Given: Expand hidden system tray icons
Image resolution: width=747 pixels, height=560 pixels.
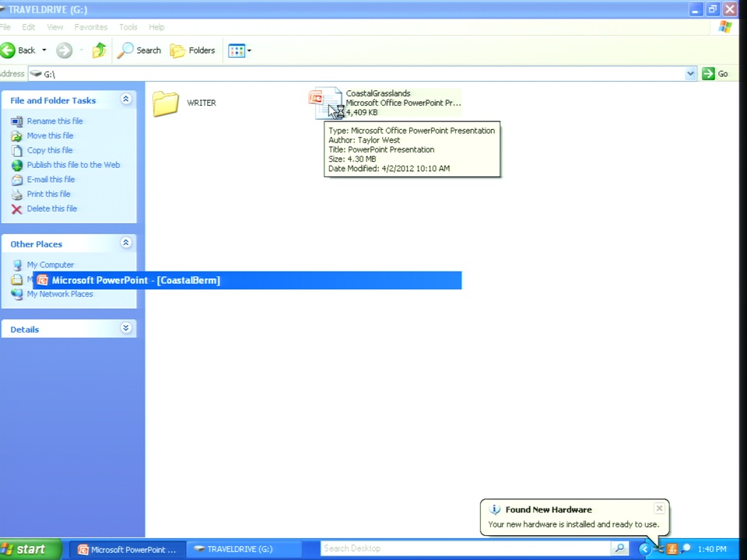Looking at the screenshot, I should [x=644, y=550].
